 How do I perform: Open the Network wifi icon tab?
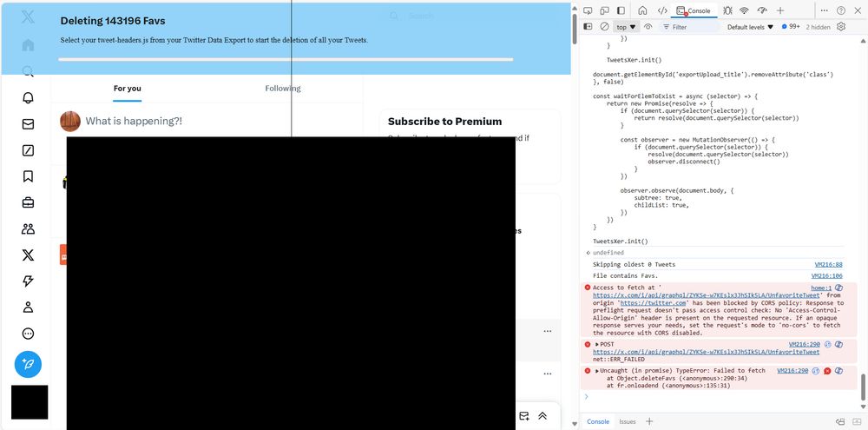coord(744,10)
